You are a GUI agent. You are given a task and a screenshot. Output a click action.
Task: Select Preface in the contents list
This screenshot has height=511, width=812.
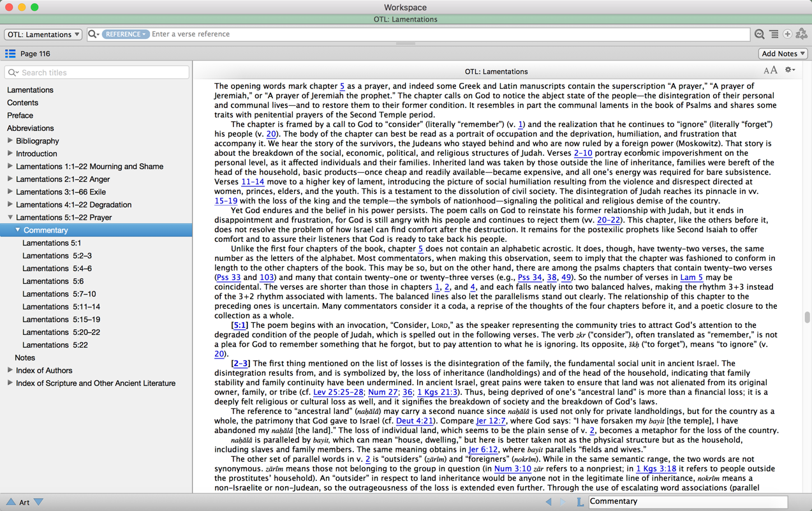20,115
